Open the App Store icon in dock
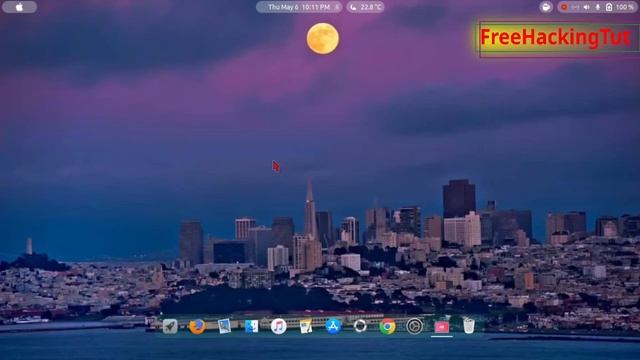This screenshot has height=360, width=640. coord(333,326)
